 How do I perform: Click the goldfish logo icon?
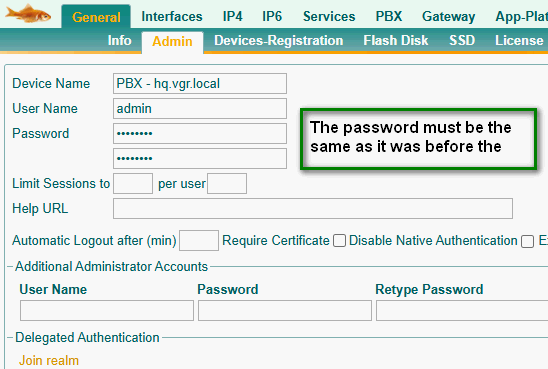pyautogui.click(x=28, y=14)
